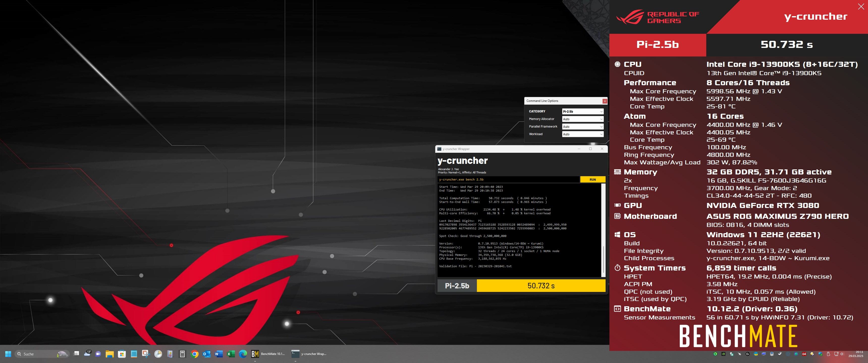868x363 pixels.
Task: Click the 50.732 s score in BenchMate header
Action: pyautogui.click(x=786, y=44)
